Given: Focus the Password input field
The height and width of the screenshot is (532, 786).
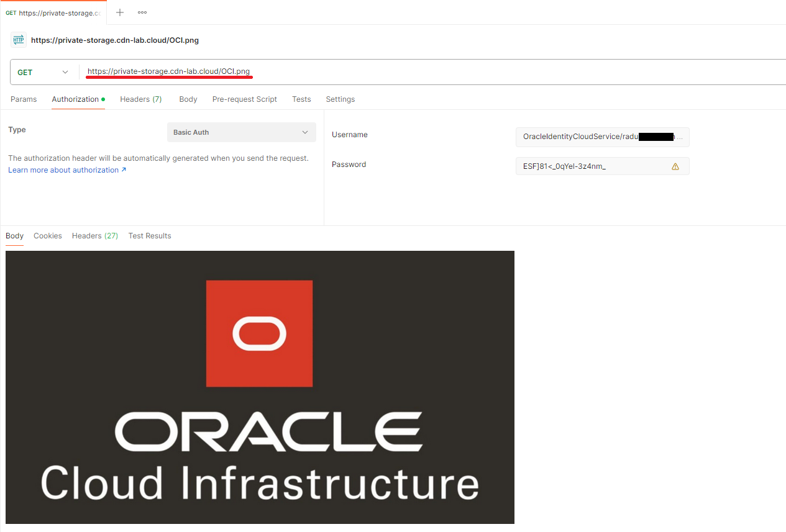Looking at the screenshot, I should [x=590, y=166].
